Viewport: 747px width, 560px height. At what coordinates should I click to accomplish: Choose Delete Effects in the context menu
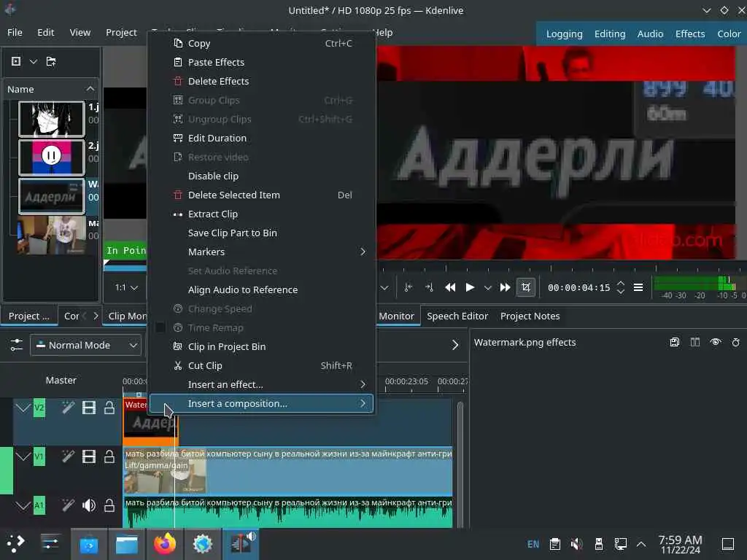coord(262,82)
